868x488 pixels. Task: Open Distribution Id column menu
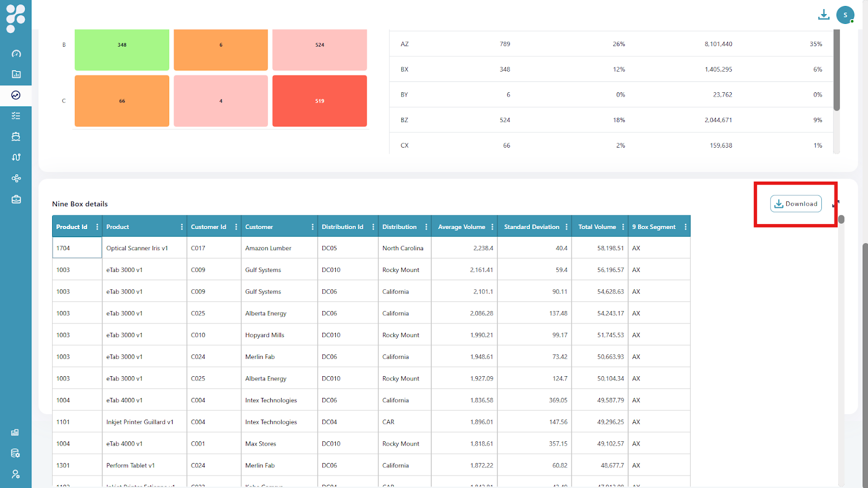373,227
